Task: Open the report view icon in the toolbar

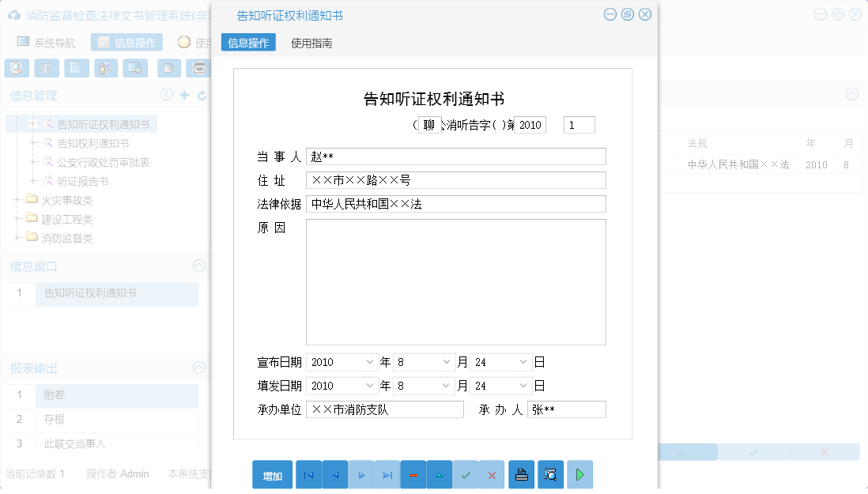Action: click(x=46, y=68)
